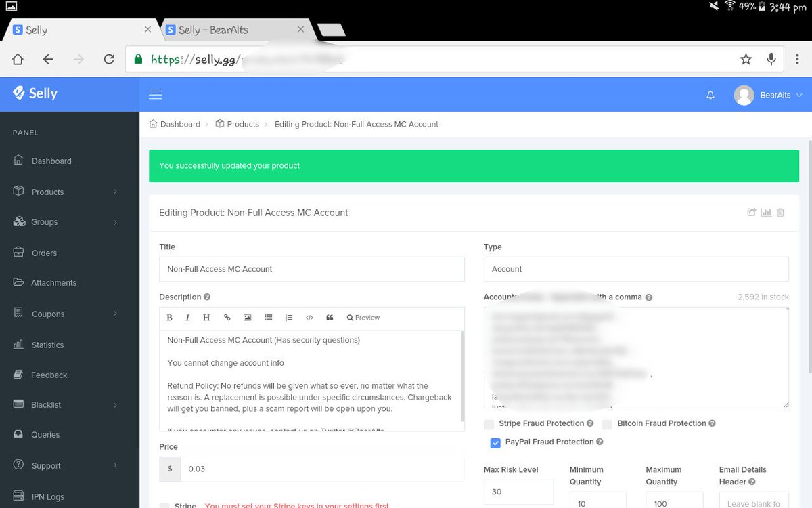Apply bold in the description editor
The height and width of the screenshot is (508, 812).
[169, 318]
